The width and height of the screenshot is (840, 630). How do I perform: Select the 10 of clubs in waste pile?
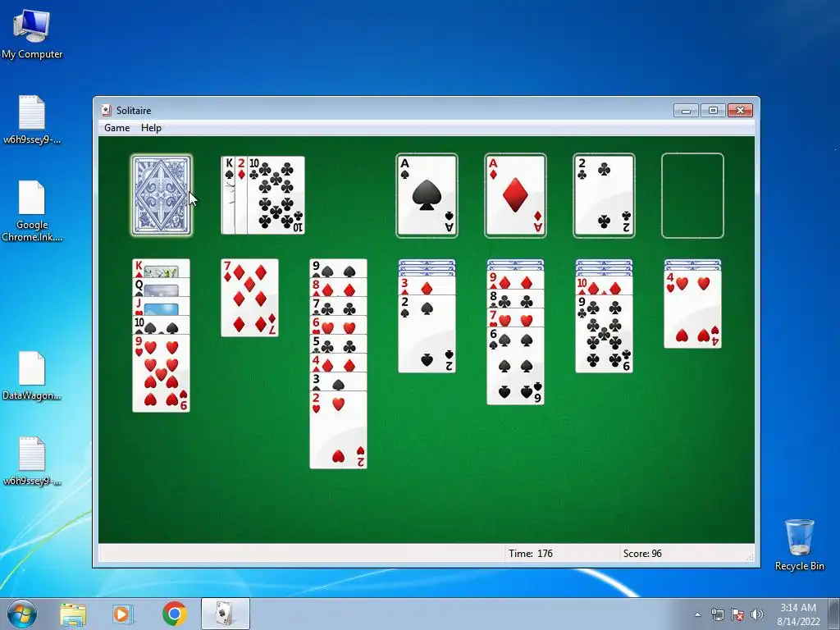click(276, 195)
